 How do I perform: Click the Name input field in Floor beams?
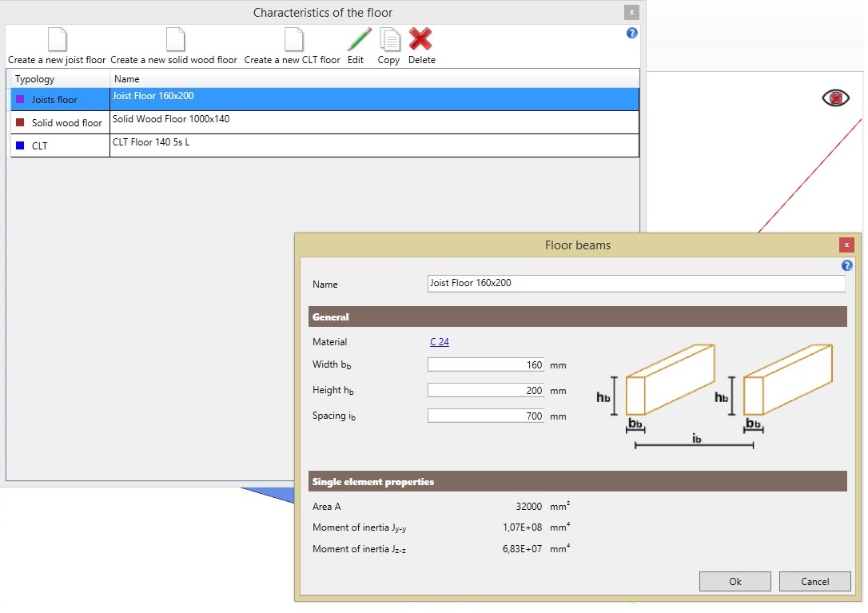tap(636, 284)
